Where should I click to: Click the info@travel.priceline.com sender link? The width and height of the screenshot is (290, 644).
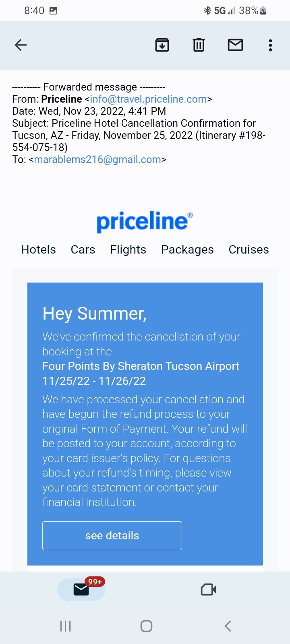tap(148, 99)
